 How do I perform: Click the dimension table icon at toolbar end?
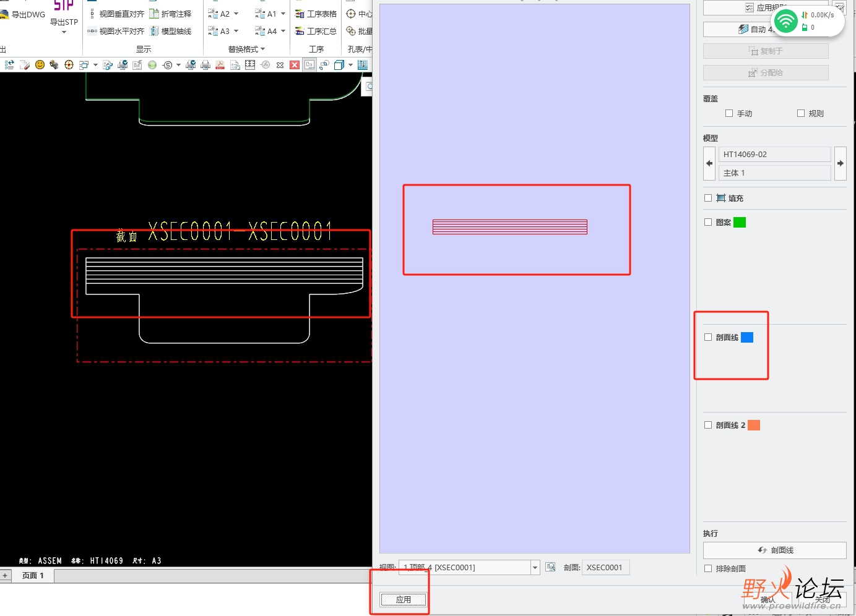pos(363,65)
